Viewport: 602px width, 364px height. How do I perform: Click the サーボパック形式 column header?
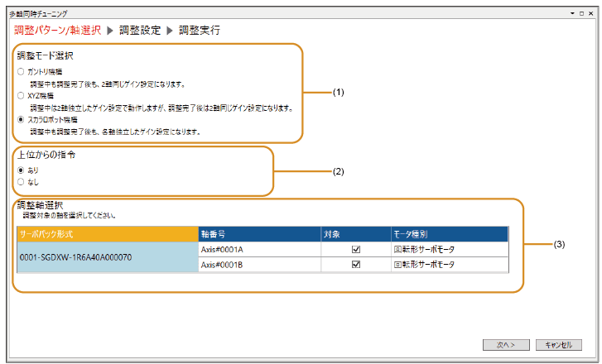pos(107,233)
